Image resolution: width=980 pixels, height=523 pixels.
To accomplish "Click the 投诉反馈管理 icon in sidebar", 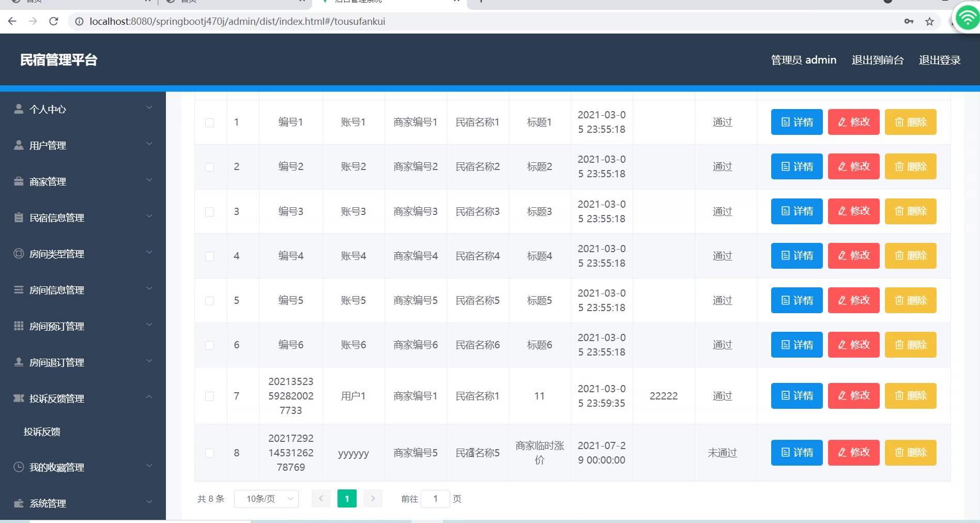I will coord(19,398).
